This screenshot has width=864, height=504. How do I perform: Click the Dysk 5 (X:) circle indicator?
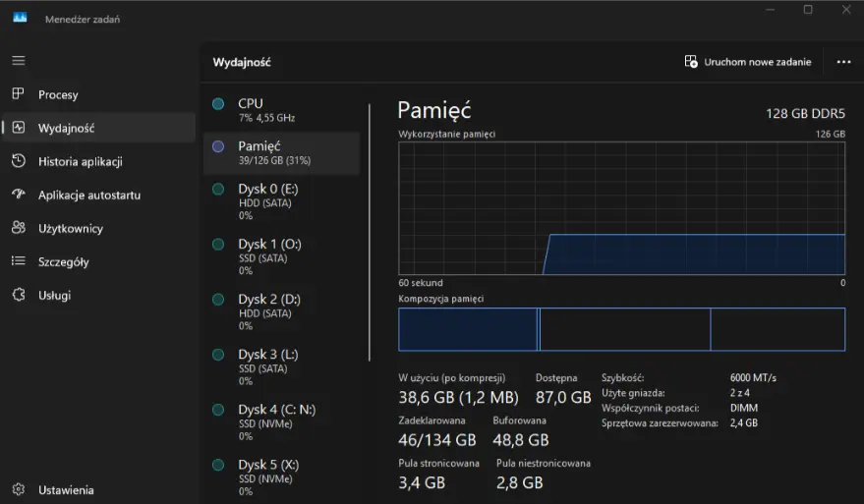[x=218, y=465]
